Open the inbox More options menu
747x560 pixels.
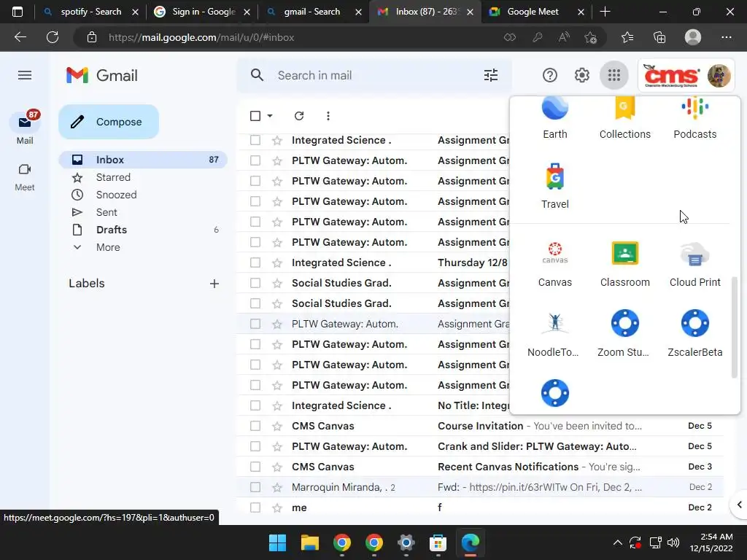pyautogui.click(x=328, y=116)
